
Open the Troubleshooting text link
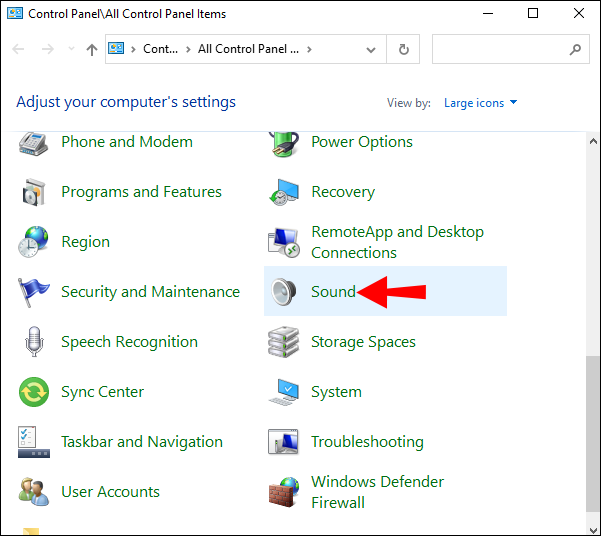[368, 442]
